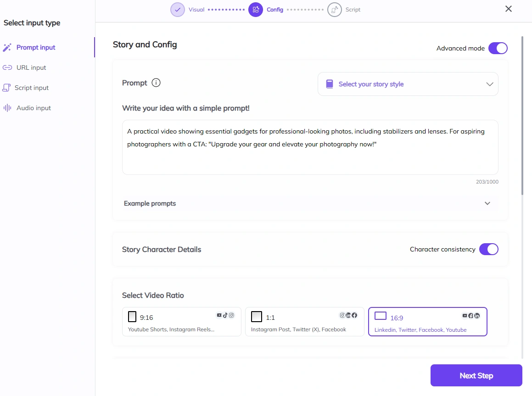532x396 pixels.
Task: Click the Next Step button
Action: [476, 375]
